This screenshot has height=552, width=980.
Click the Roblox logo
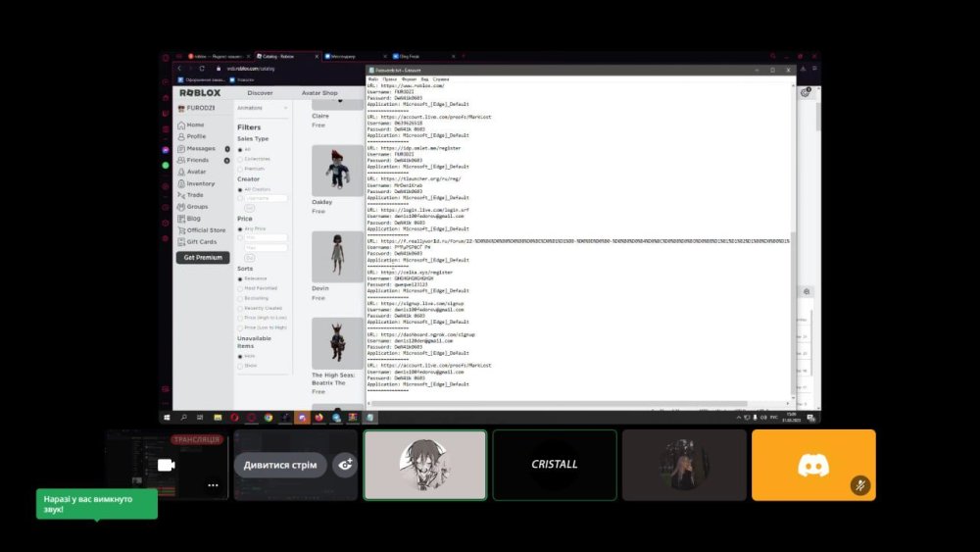pos(200,92)
